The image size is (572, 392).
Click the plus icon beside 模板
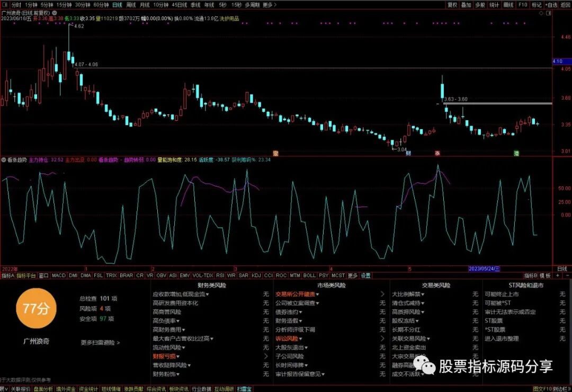point(558,275)
